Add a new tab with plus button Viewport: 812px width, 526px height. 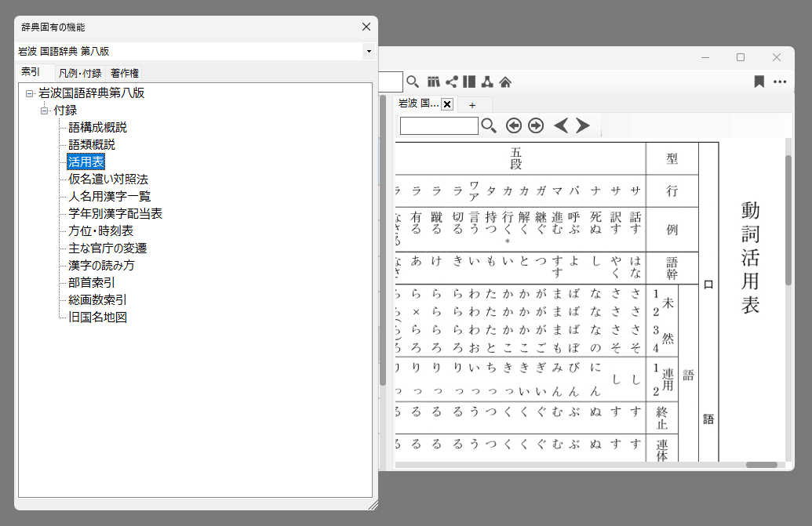[472, 105]
